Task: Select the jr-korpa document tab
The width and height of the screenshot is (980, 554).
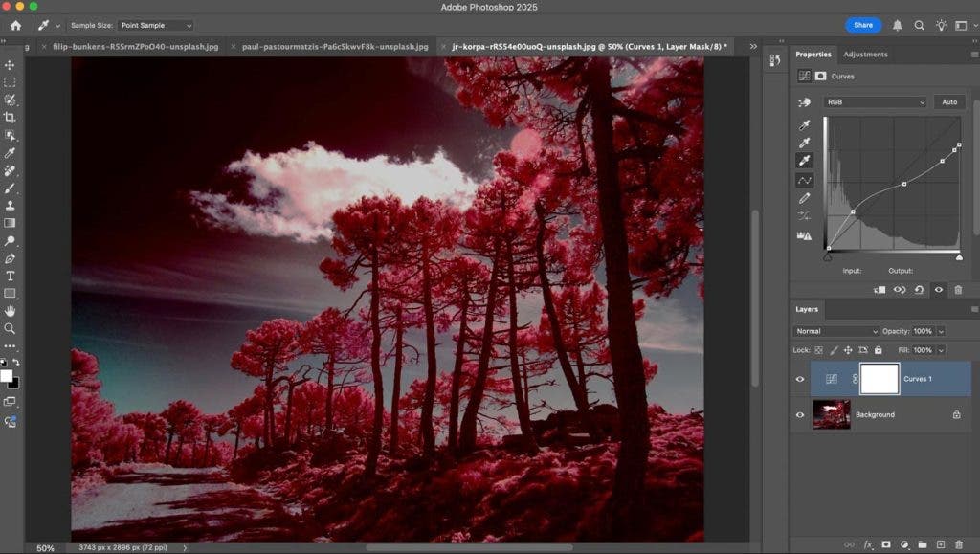Action: pos(590,47)
